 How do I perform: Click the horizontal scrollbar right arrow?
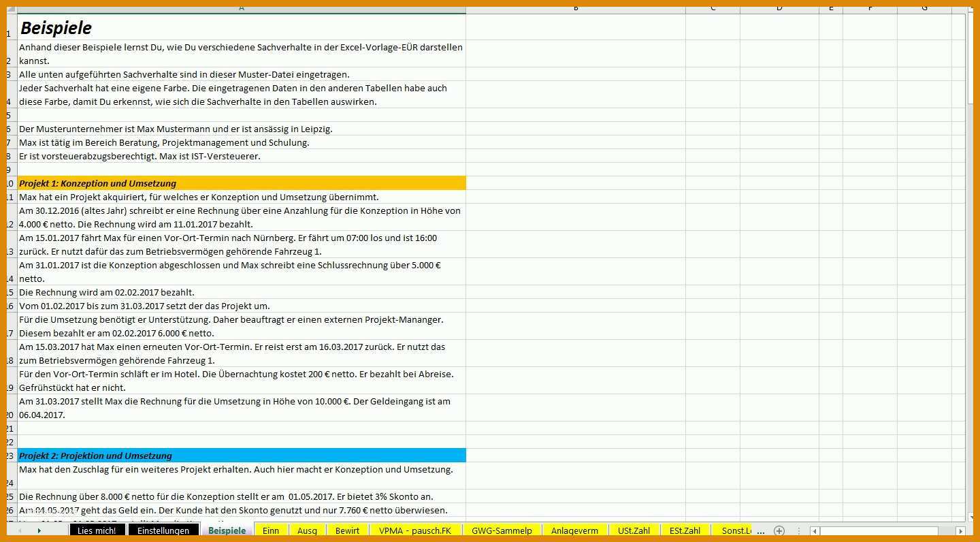pyautogui.click(x=960, y=530)
